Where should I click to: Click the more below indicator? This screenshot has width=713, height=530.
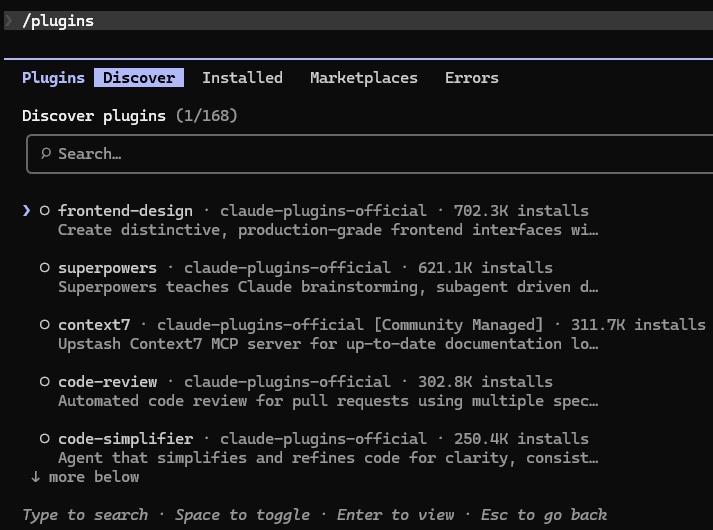tap(85, 477)
